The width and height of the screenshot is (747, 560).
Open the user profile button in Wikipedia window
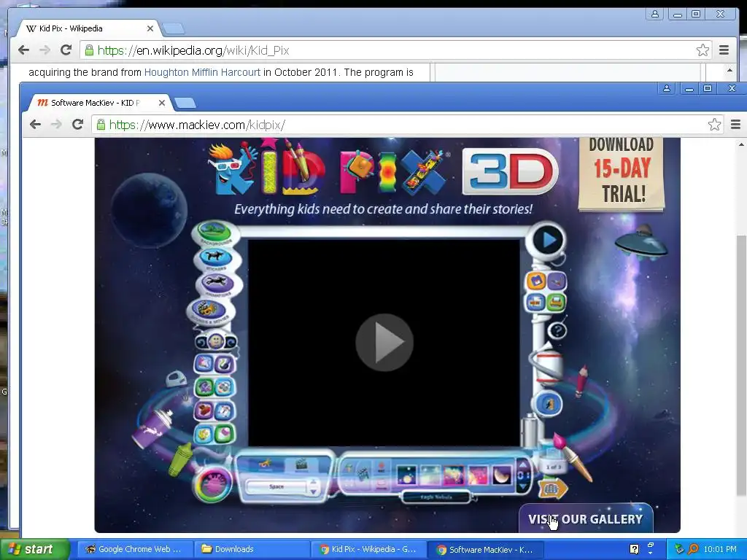tap(655, 15)
